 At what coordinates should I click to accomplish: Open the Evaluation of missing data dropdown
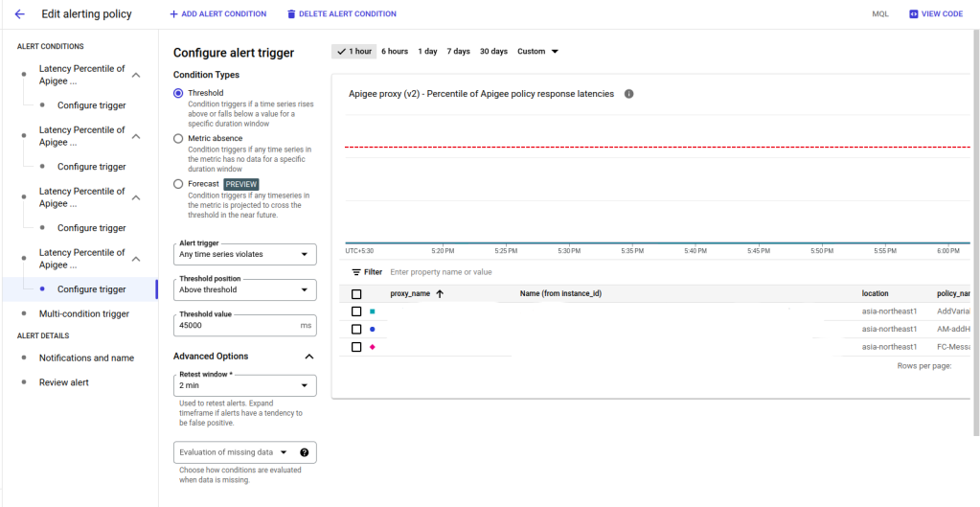[x=245, y=452]
